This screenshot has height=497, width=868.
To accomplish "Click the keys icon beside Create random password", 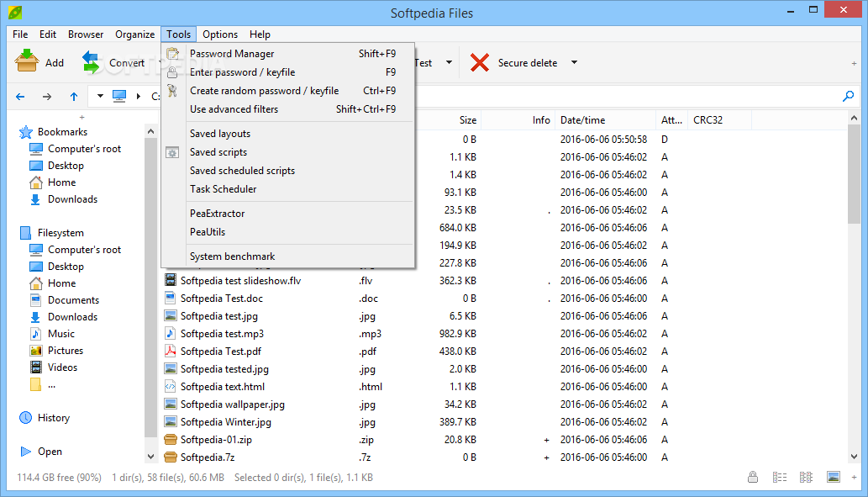I will tap(172, 90).
